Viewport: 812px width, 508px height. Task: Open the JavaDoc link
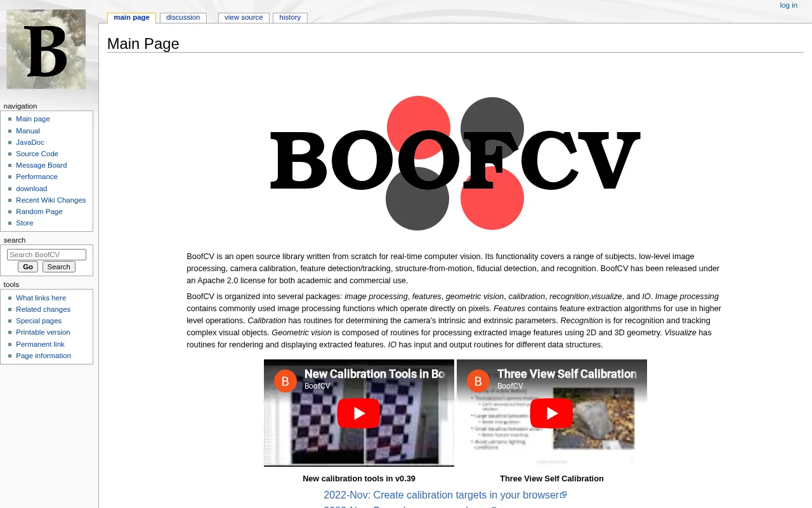pyautogui.click(x=30, y=142)
